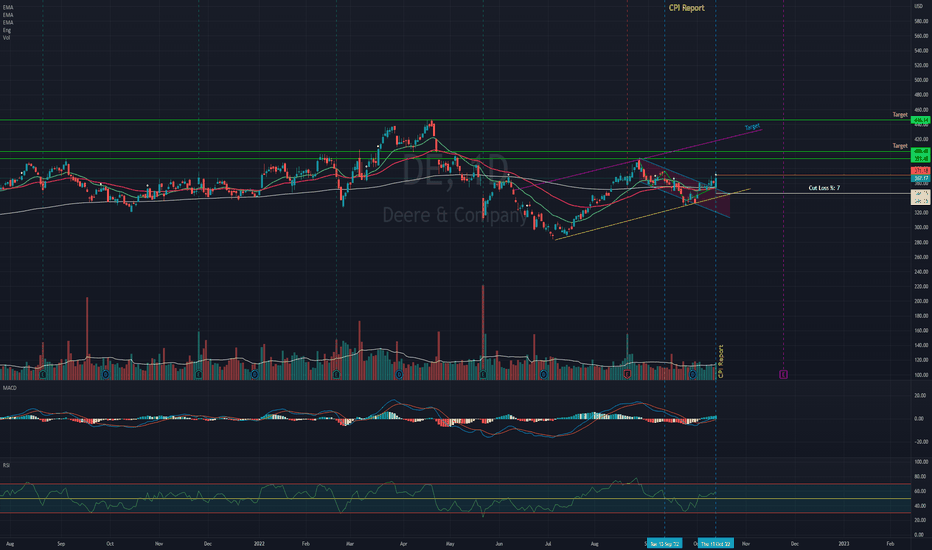Select the upper green horizontal target line
The width and height of the screenshot is (932, 550).
(x=455, y=120)
